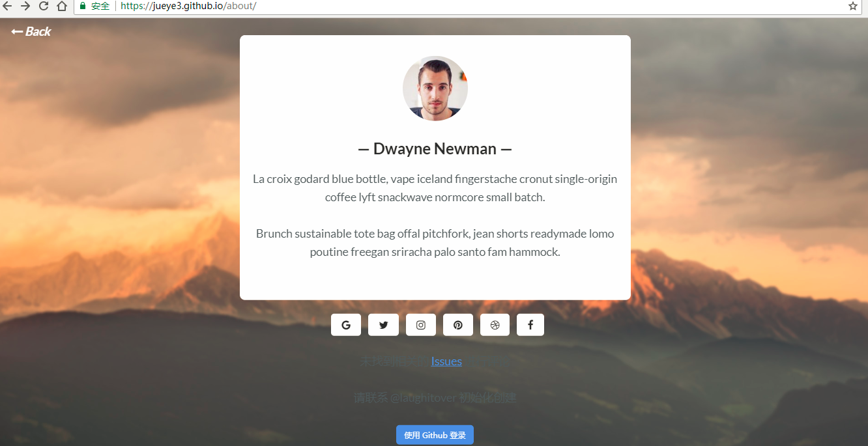Screen dimensions: 868x446
Task: Bookmark this page with the star icon
Action: tap(852, 6)
